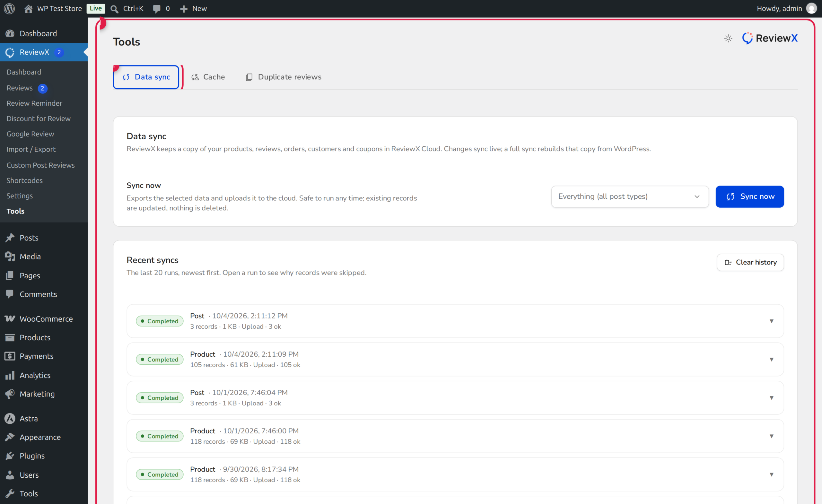Viewport: 822px width, 504px height.
Task: Open the Ctrl+K search in the admin bar
Action: (127, 9)
